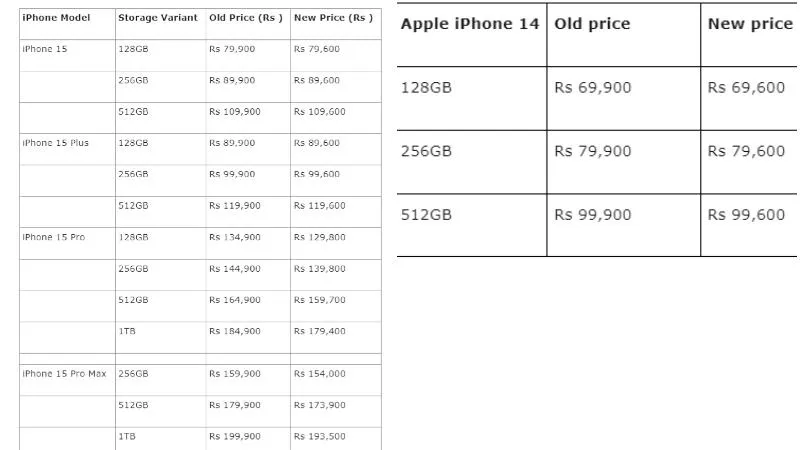Click the Old price header in iPhone 14 table
This screenshot has height=450, width=800.
tap(592, 23)
